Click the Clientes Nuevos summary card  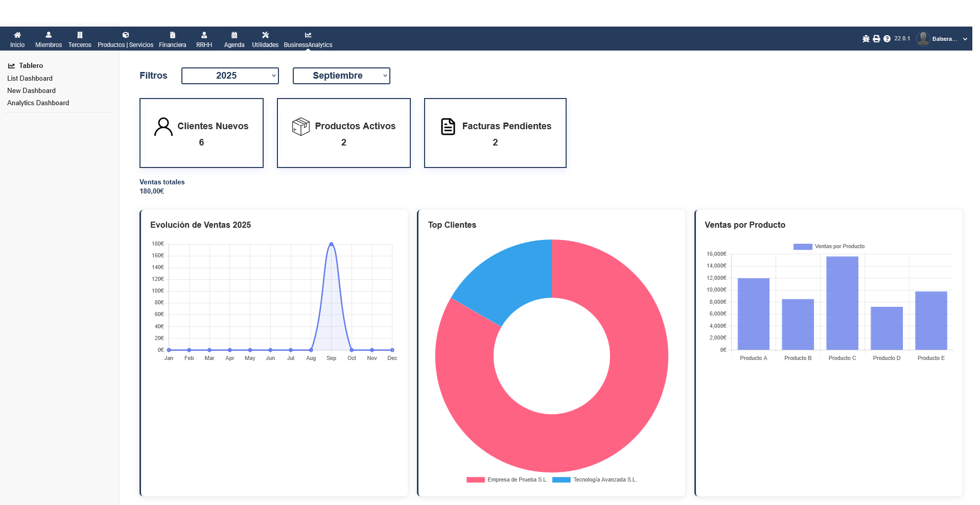(x=201, y=133)
